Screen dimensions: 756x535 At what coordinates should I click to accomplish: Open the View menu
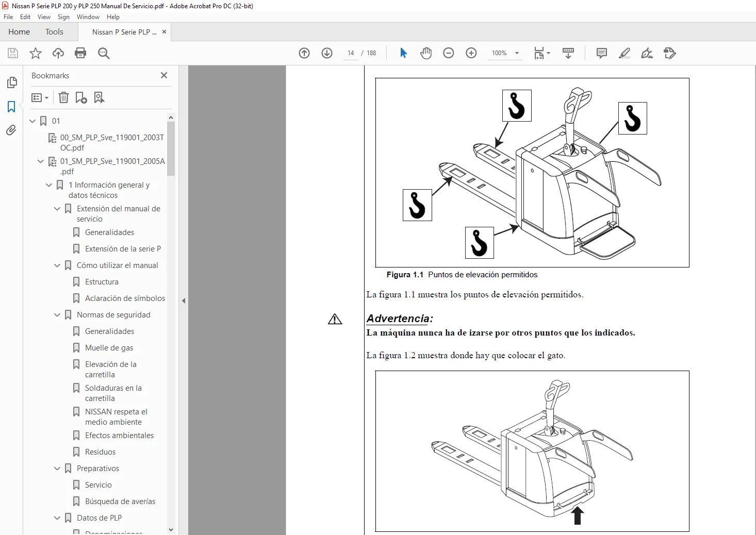44,17
